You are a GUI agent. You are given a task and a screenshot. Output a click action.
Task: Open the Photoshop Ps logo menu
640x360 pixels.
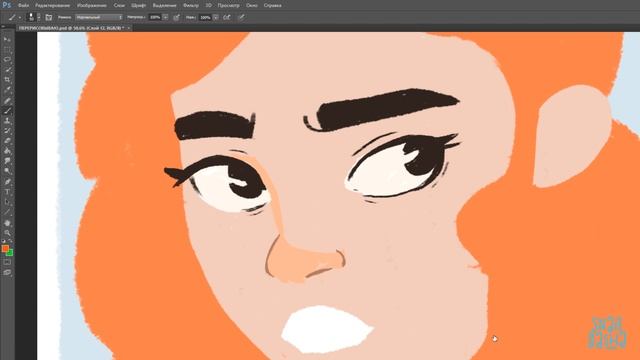(x=7, y=5)
